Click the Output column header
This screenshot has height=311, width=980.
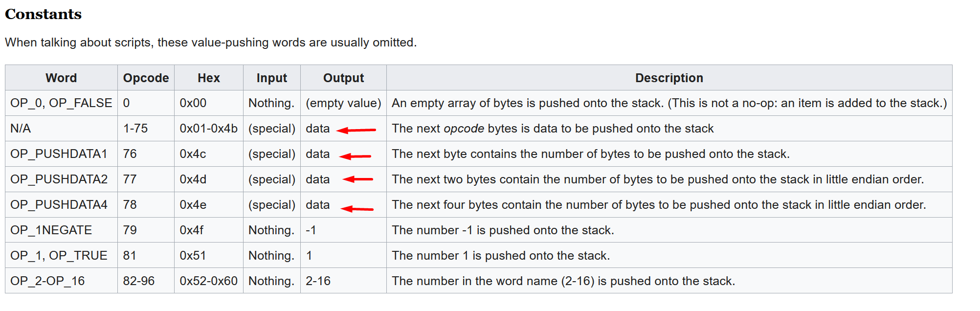coord(343,78)
